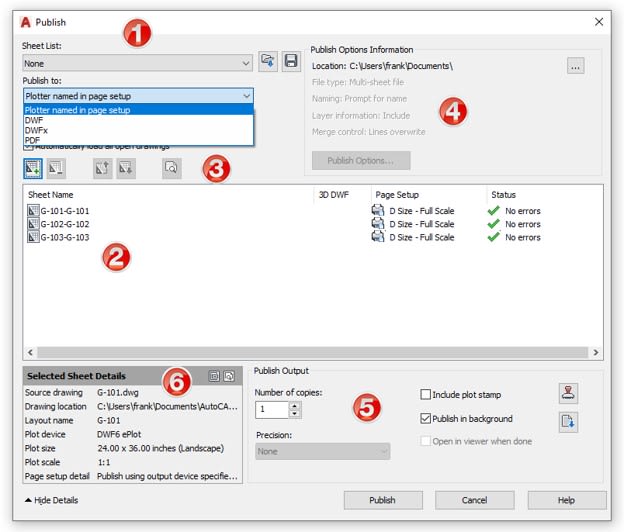The height and width of the screenshot is (532, 624).
Task: Click No errors status for G-103
Action: (x=523, y=237)
